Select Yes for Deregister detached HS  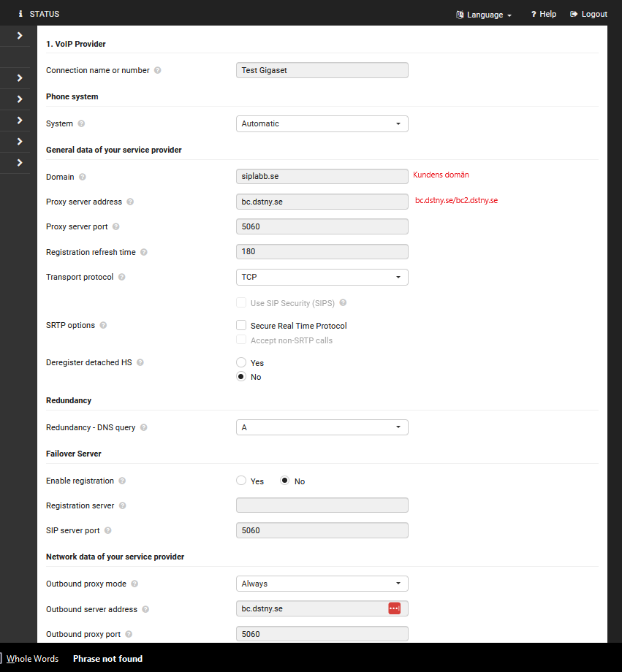coord(241,362)
